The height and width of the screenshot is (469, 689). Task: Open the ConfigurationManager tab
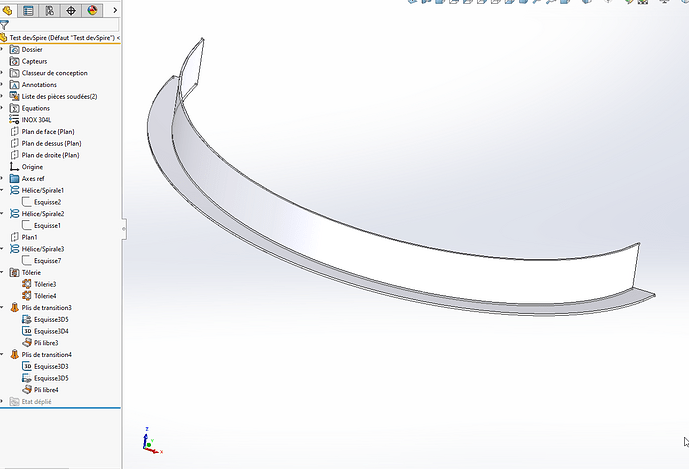(49, 11)
